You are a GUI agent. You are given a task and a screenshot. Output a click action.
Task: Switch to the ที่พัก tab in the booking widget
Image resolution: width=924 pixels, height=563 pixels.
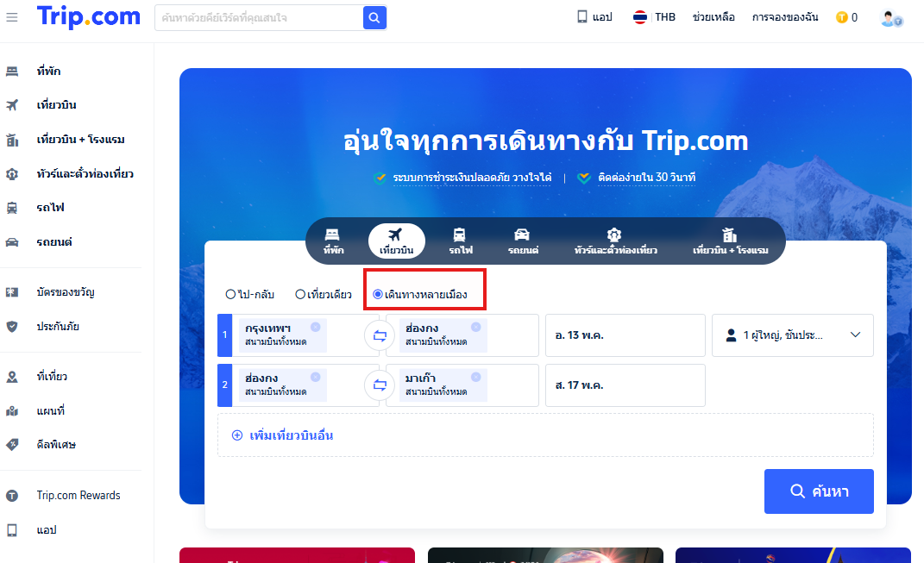(332, 241)
